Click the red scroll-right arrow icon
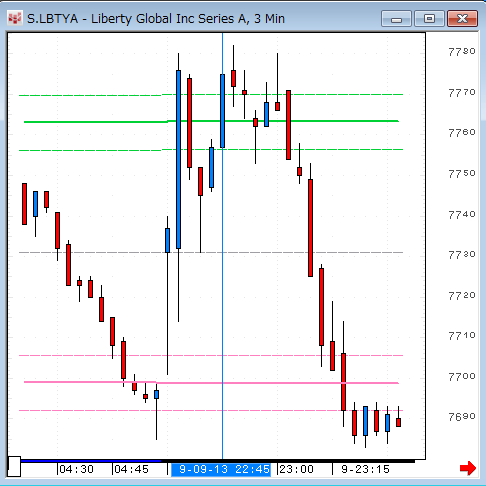Image resolution: width=486 pixels, height=486 pixels. pyautogui.click(x=468, y=468)
